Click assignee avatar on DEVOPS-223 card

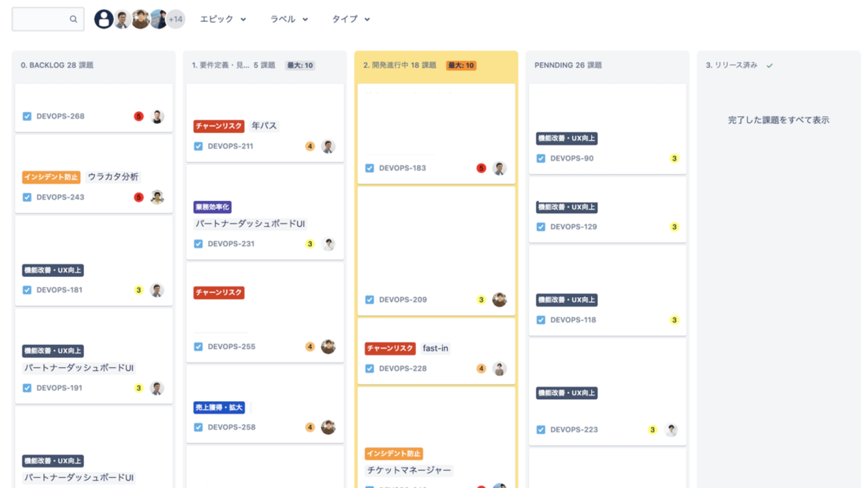point(671,430)
